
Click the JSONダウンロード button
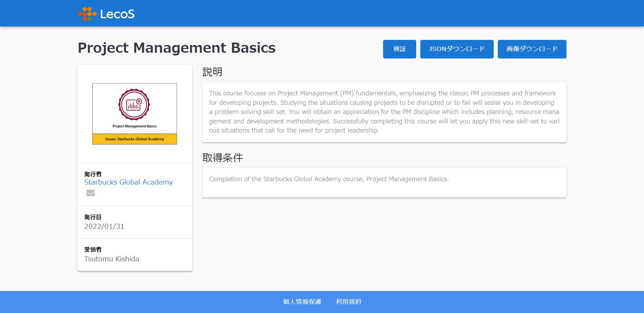point(457,49)
